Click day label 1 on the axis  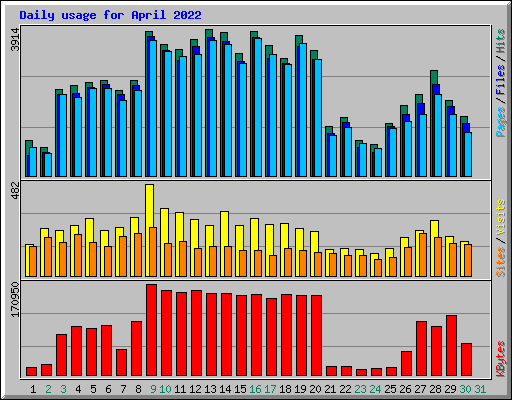33,389
